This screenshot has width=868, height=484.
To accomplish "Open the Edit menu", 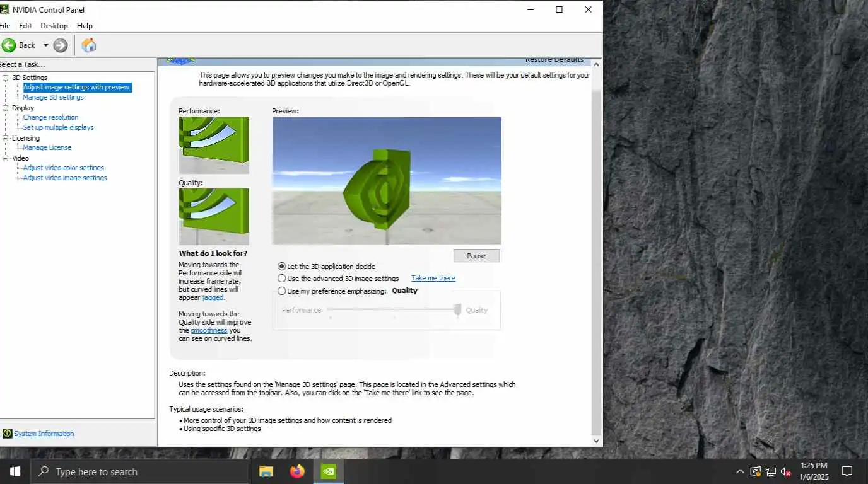I will tap(25, 26).
